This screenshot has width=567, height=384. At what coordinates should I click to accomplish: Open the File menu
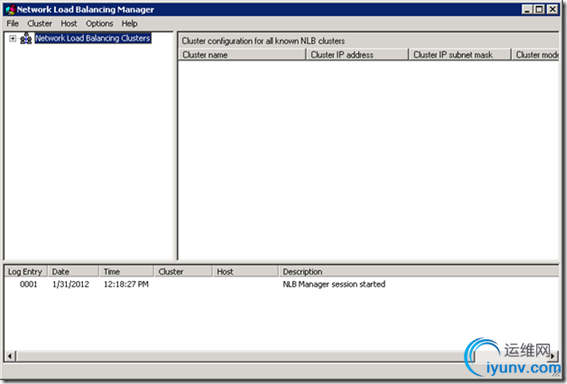(x=12, y=24)
